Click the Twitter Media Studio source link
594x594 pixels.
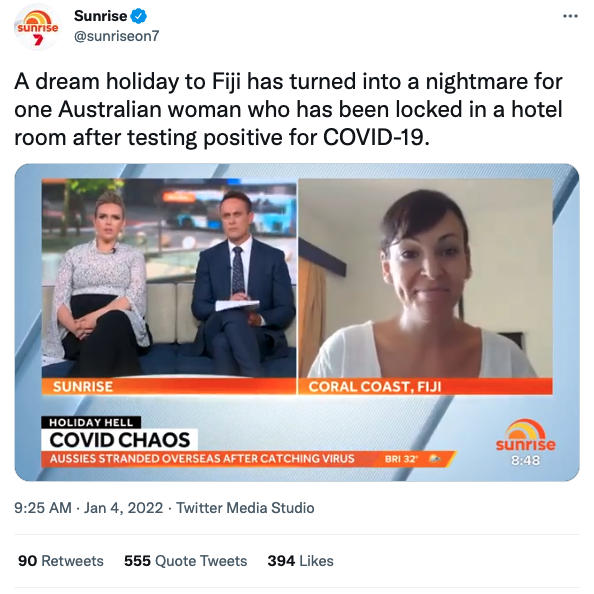point(245,508)
